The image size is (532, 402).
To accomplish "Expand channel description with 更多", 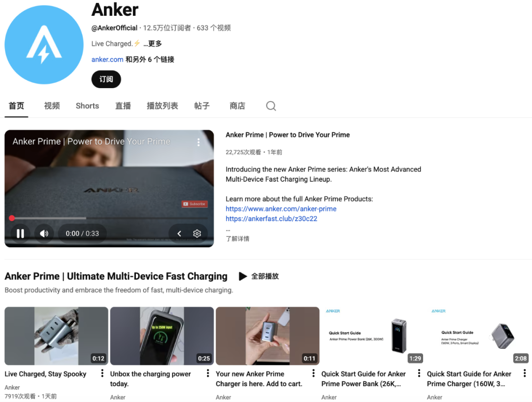I will click(x=153, y=43).
